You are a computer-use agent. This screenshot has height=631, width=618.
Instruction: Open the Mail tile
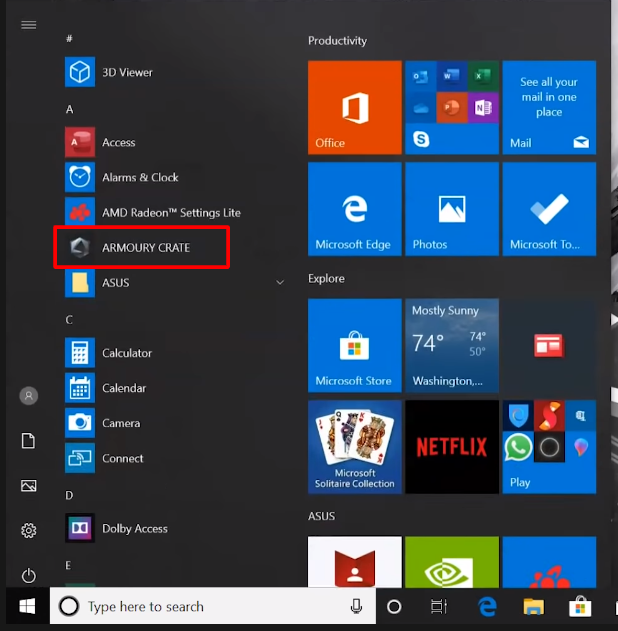(549, 107)
